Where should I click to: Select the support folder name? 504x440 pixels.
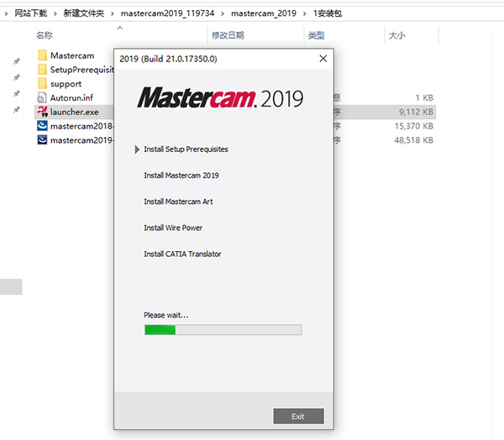click(x=66, y=84)
